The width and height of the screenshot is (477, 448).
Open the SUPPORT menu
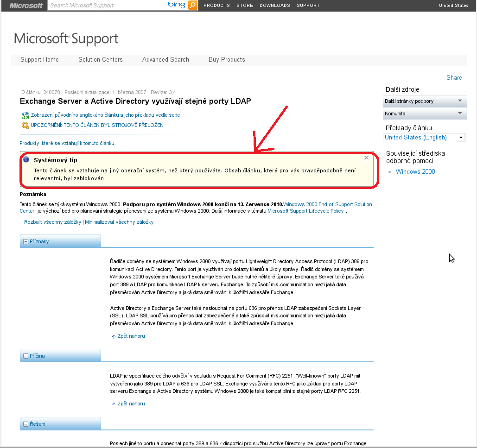(x=308, y=6)
